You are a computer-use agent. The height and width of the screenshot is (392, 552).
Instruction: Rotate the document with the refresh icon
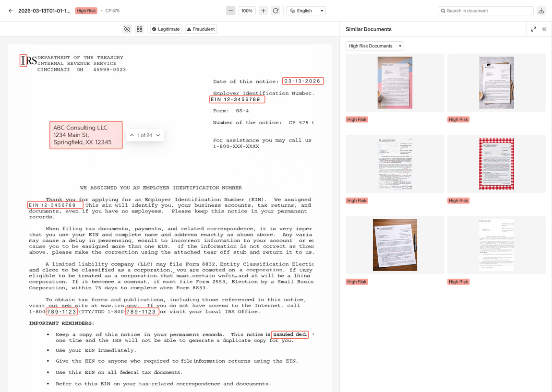pos(276,11)
